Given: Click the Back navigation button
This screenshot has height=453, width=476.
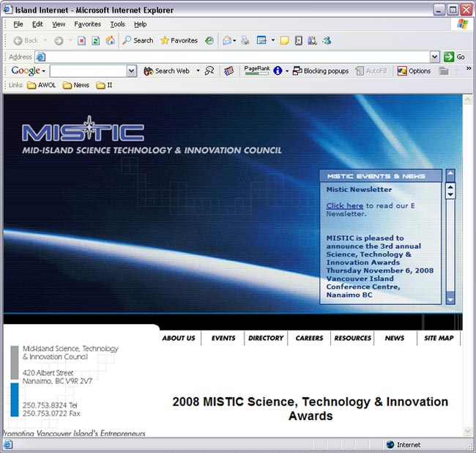Looking at the screenshot, I should click(26, 40).
